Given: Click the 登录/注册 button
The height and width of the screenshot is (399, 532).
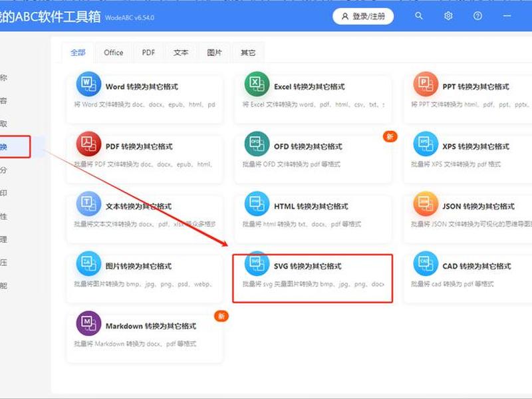Looking at the screenshot, I should [x=363, y=16].
